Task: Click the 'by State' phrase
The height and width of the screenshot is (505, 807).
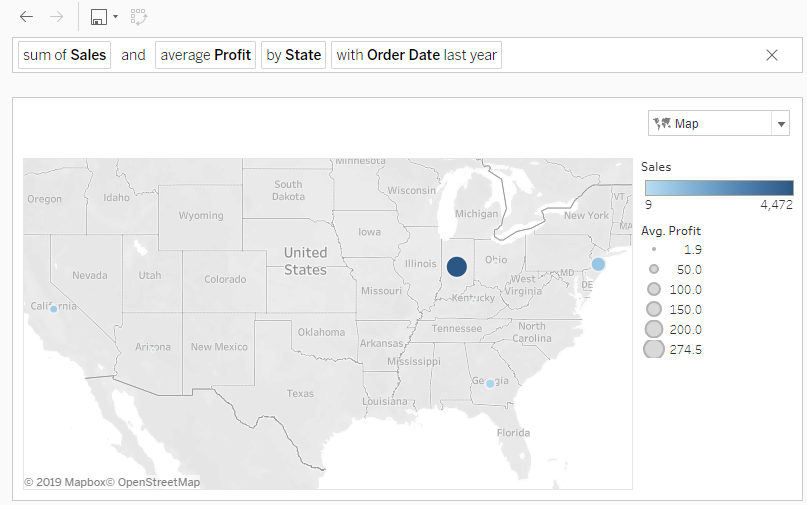Action: [293, 55]
